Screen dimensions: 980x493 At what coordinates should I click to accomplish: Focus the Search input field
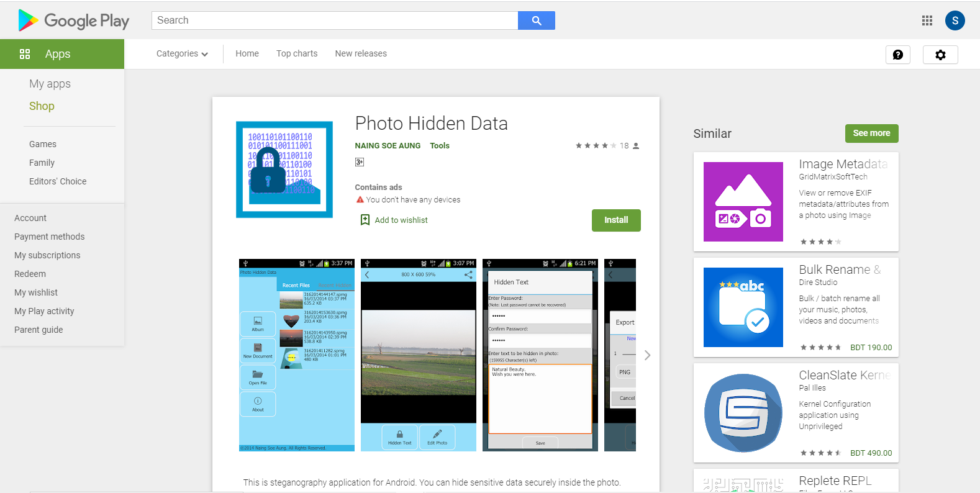pos(335,20)
